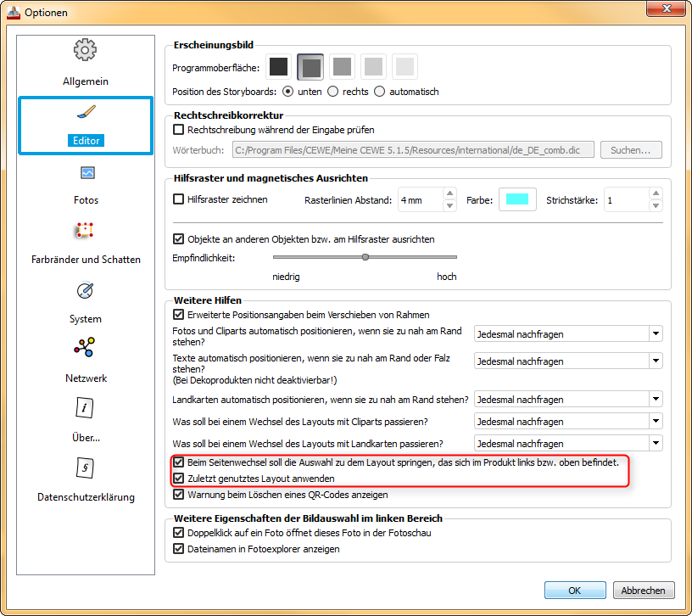Open Layoutwechsel mit Landkarten dropdown
Image resolution: width=692 pixels, height=616 pixels.
coord(568,443)
